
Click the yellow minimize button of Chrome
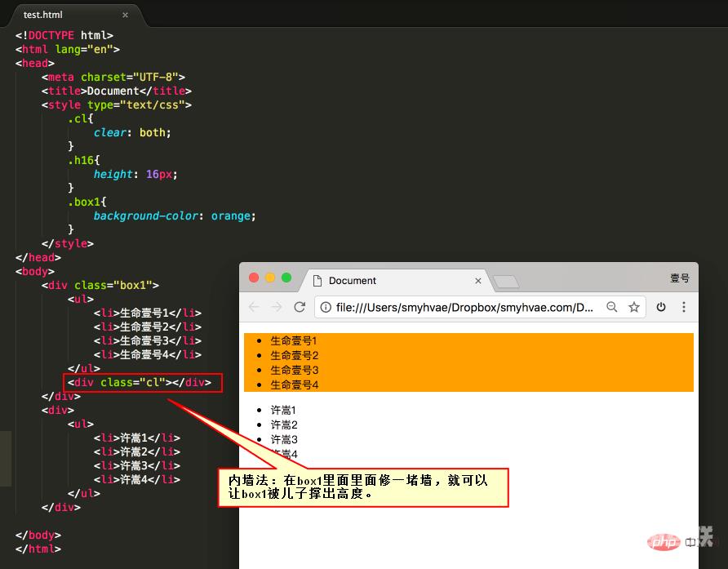pos(270,278)
